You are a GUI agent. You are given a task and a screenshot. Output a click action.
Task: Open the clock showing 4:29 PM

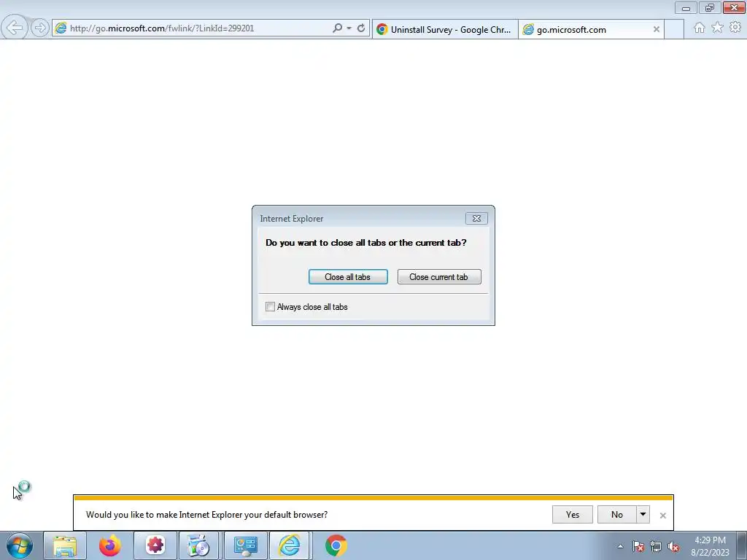pyautogui.click(x=710, y=546)
